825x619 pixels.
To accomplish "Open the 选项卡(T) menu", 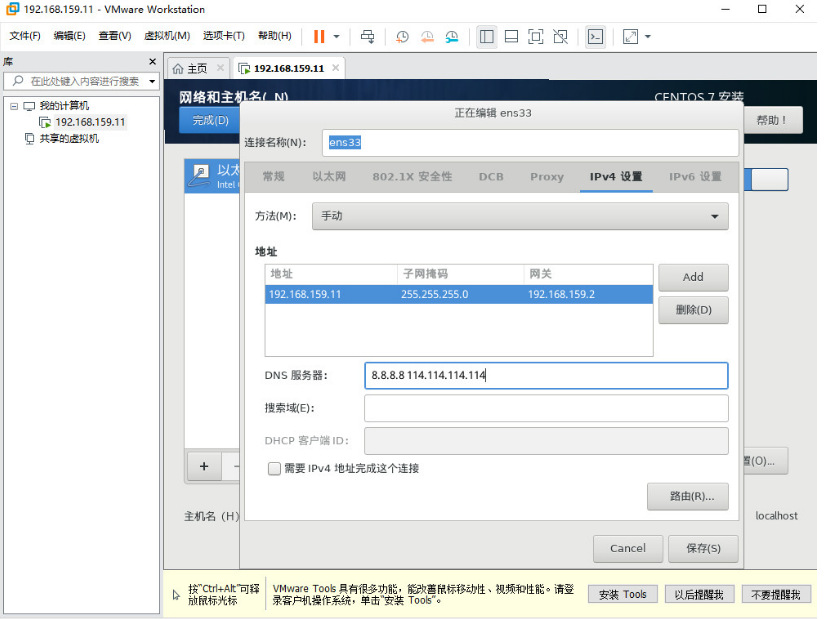I will tap(224, 36).
